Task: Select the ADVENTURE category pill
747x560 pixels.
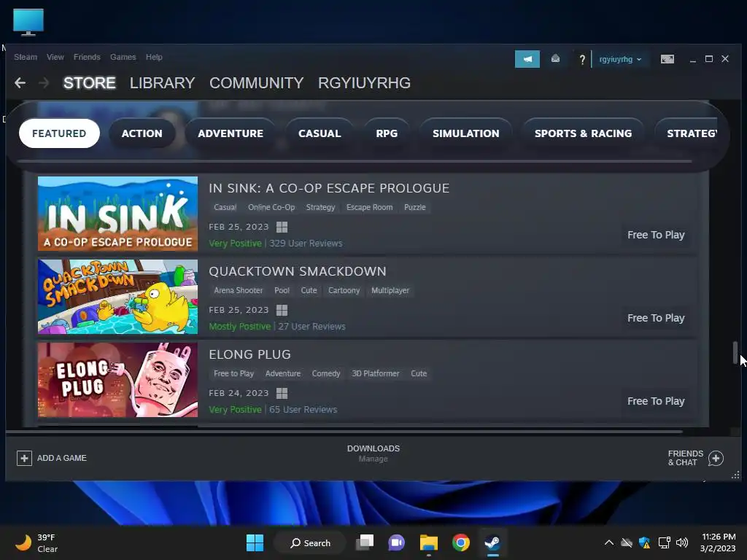Action: [x=231, y=133]
